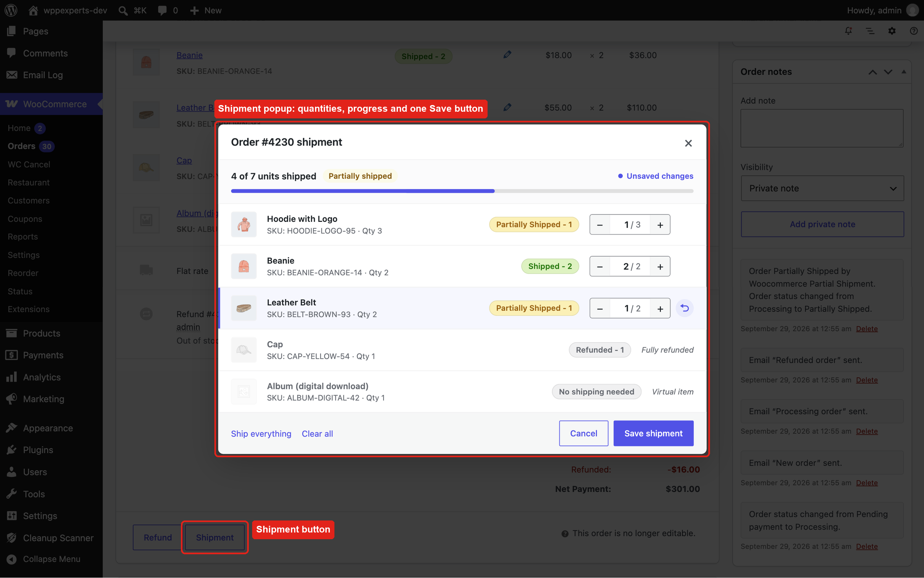924x578 pixels.
Task: Open the Visibility Private note dropdown
Action: click(x=822, y=188)
